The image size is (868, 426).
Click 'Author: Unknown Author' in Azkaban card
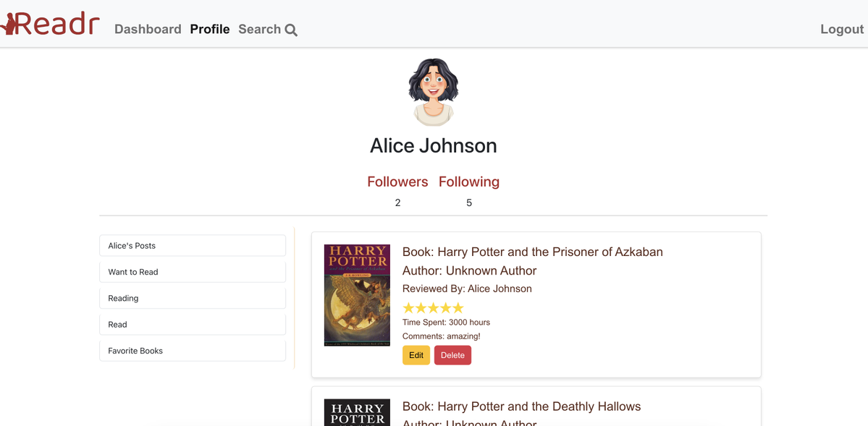pos(469,271)
